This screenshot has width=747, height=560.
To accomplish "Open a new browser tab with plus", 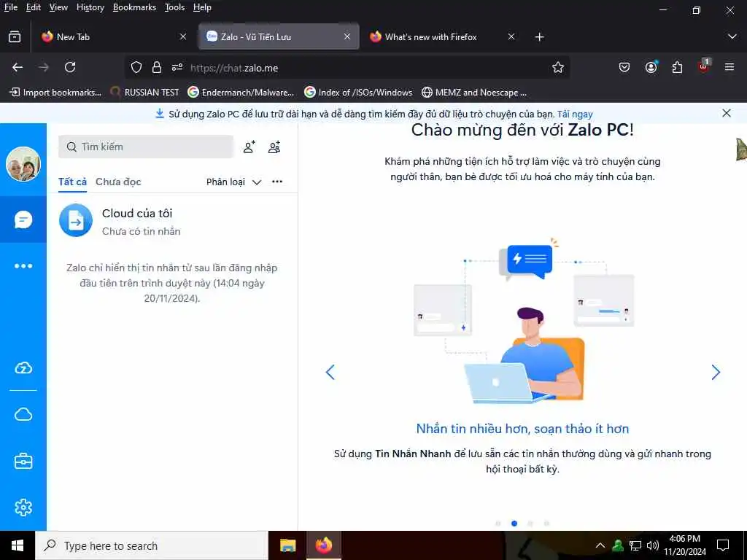I will [x=539, y=37].
